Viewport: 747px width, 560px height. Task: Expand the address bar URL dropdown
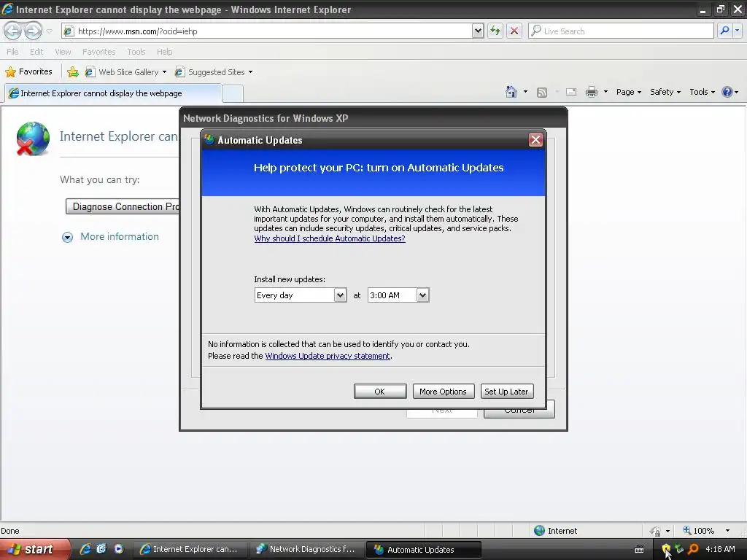coord(478,31)
